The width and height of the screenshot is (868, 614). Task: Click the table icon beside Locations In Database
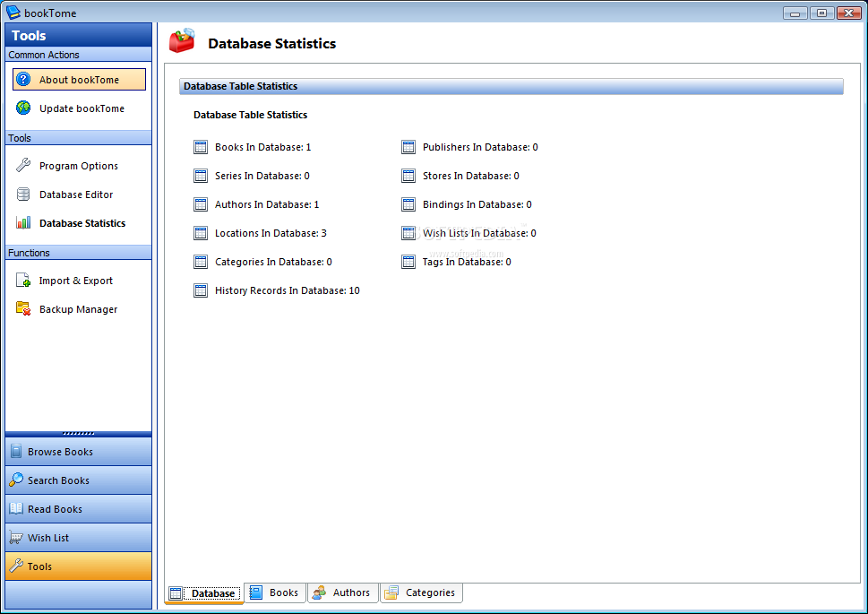(201, 233)
